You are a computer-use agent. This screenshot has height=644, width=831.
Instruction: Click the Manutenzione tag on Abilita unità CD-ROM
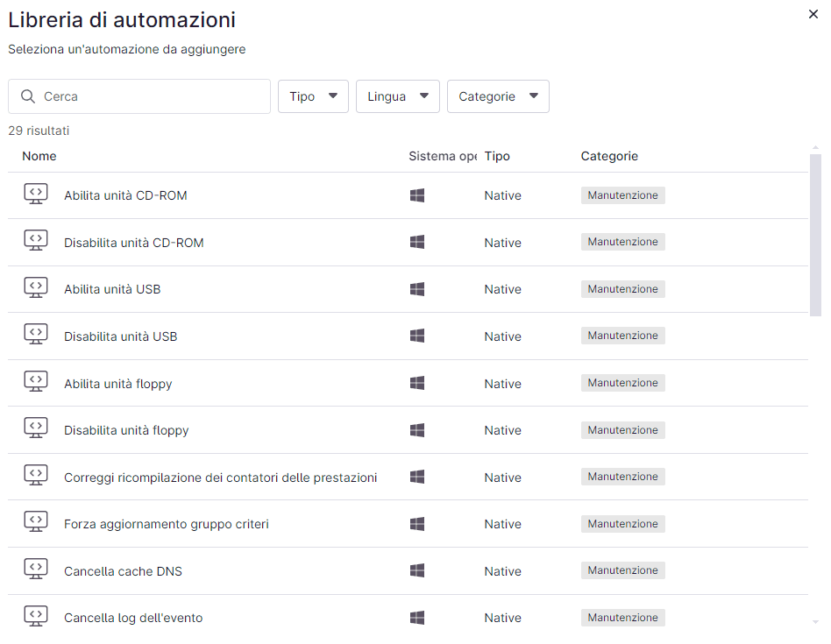coord(622,195)
